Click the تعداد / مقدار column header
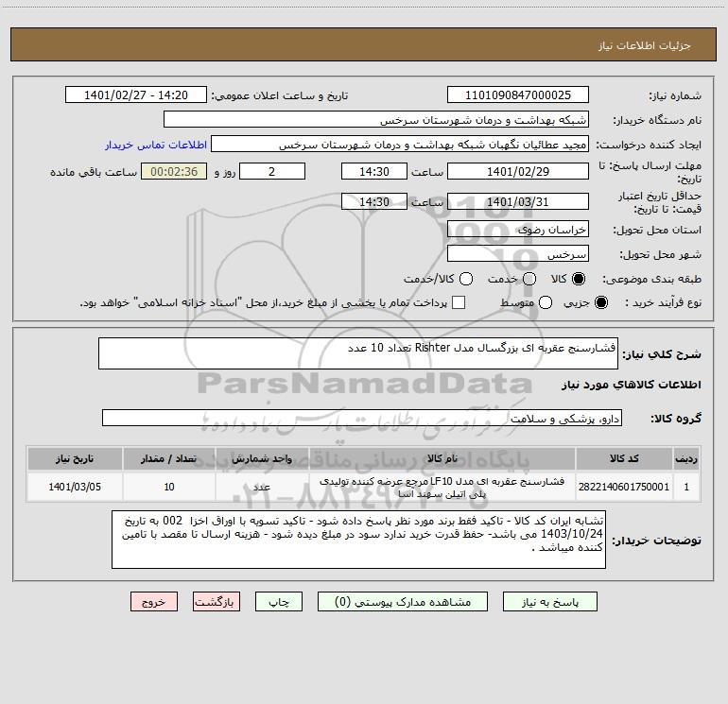 [168, 458]
